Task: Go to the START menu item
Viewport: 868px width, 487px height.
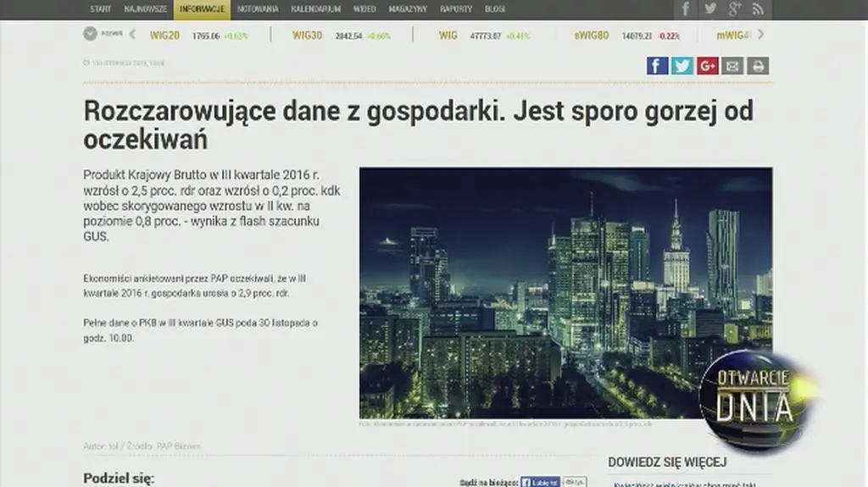Action: [x=101, y=8]
